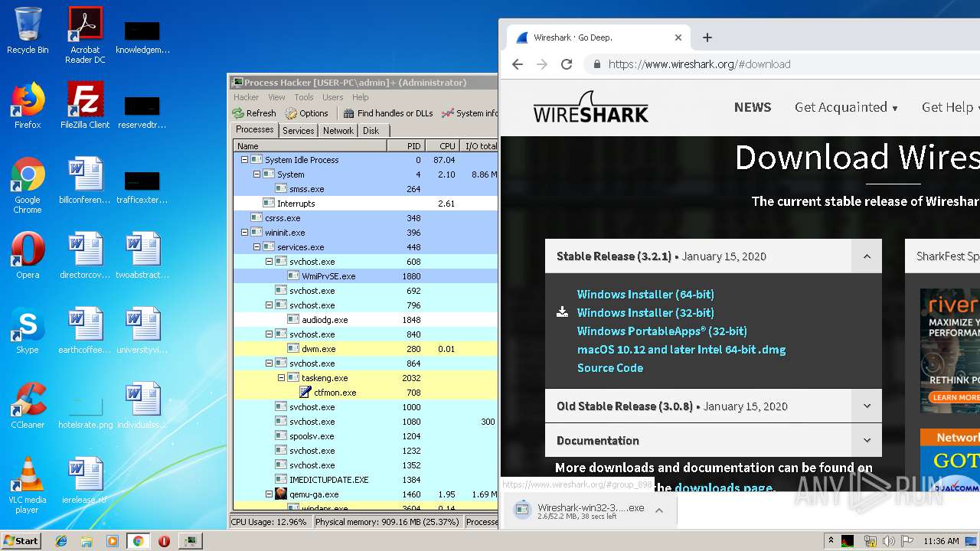Expand the Old Stable Release (3.0.8) section
The image size is (980, 551).
(x=867, y=406)
